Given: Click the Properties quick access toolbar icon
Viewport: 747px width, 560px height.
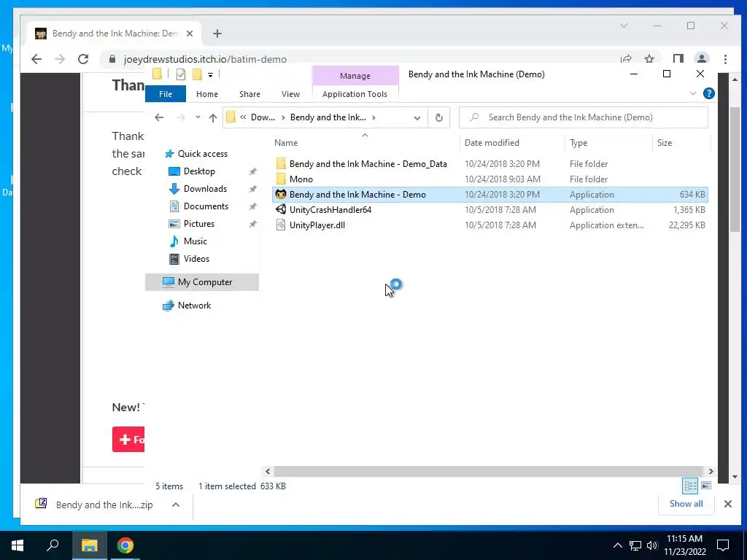Looking at the screenshot, I should (x=181, y=74).
